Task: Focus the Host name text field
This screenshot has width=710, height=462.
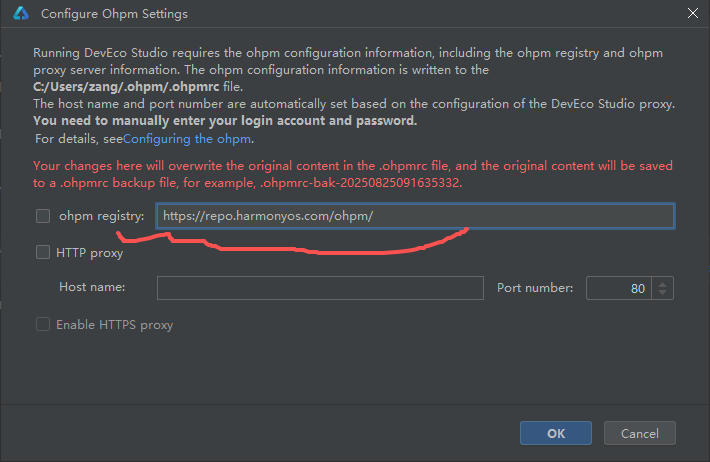Action: [x=320, y=288]
